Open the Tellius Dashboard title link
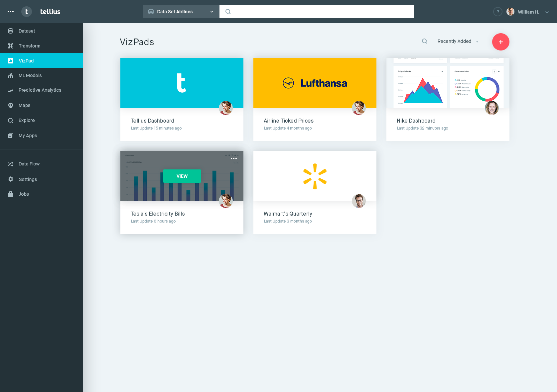557x392 pixels. (152, 121)
